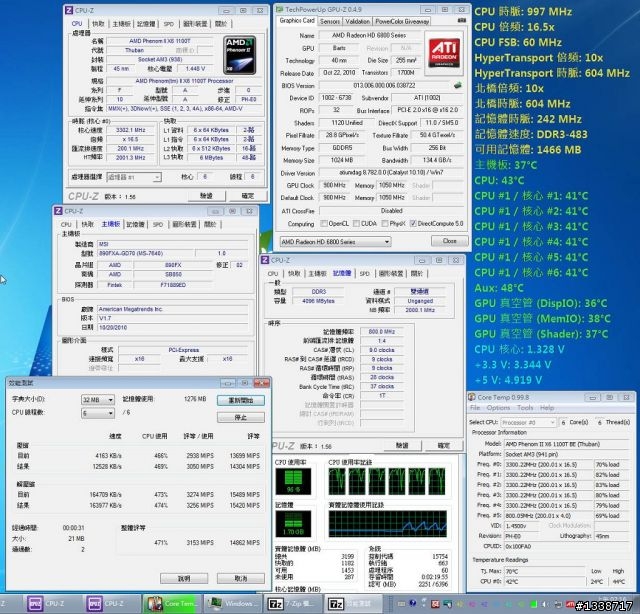Click the Core Temp 0.99.8 title bar icon

click(x=472, y=397)
